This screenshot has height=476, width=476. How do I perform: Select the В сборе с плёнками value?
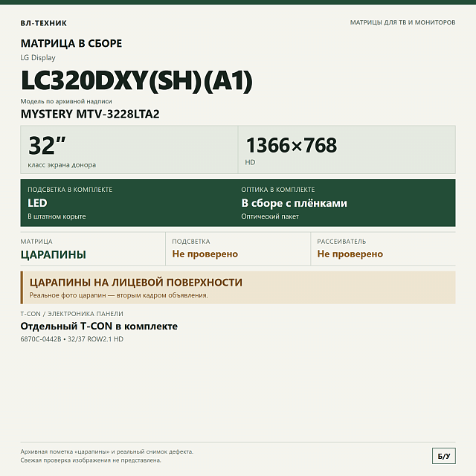pyautogui.click(x=295, y=203)
